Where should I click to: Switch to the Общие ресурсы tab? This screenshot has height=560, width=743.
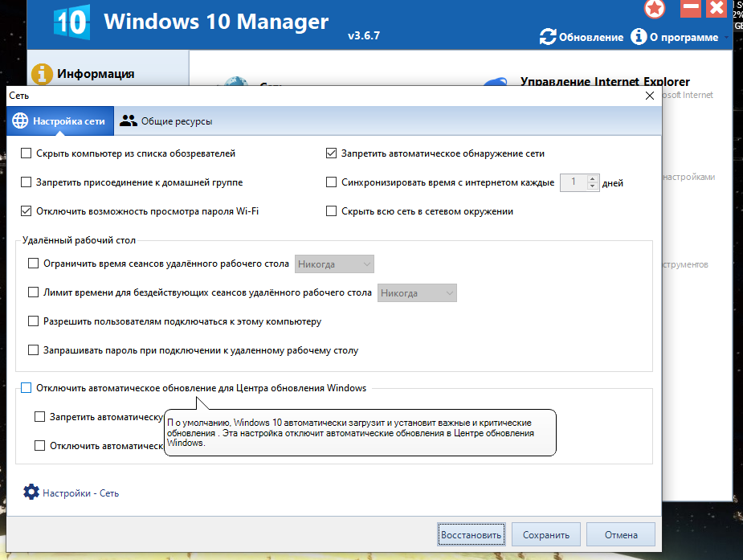click(x=167, y=121)
